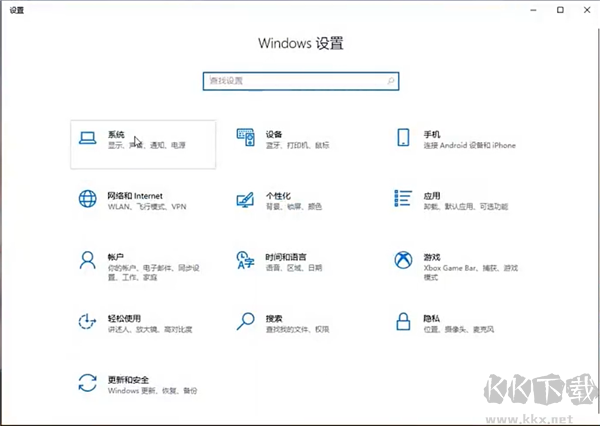
Task: Open the Privacy (隐私) lock icon
Action: (403, 322)
